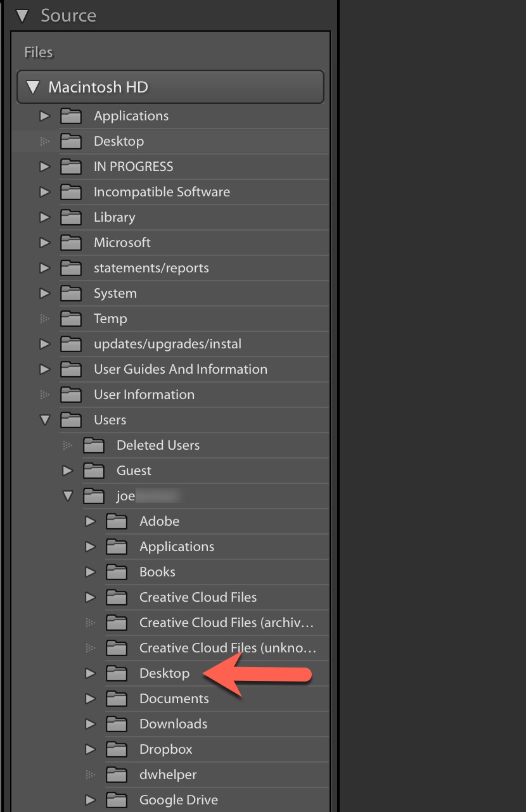Select the Desktop folder marked by the red arrow
The image size is (526, 812).
point(165,673)
